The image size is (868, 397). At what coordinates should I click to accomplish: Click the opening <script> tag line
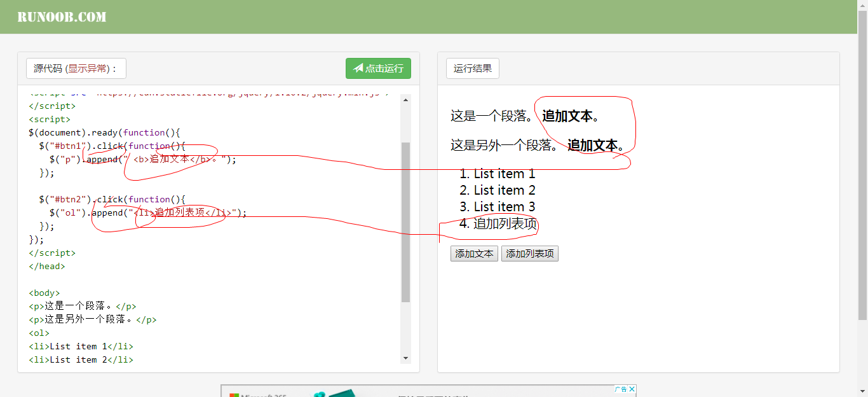click(x=50, y=119)
